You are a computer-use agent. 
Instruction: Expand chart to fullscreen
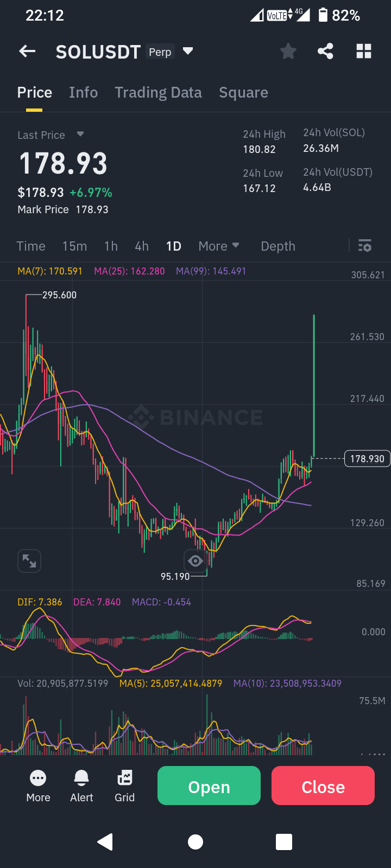tap(29, 561)
